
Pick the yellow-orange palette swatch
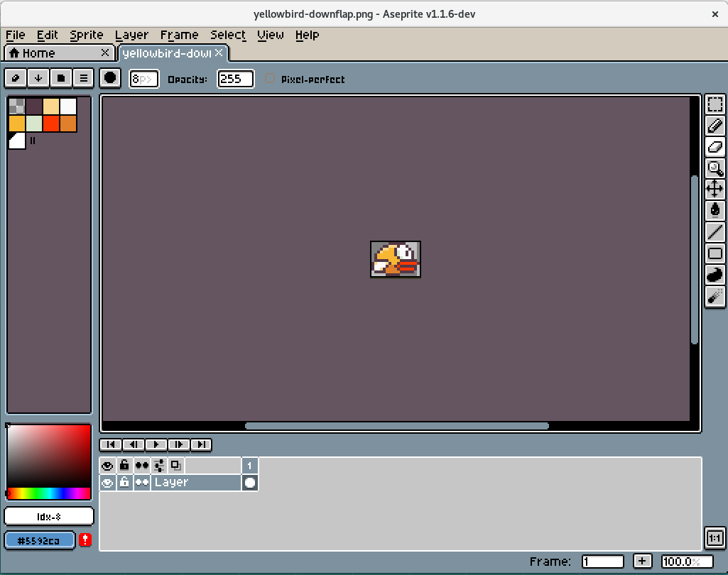[17, 124]
